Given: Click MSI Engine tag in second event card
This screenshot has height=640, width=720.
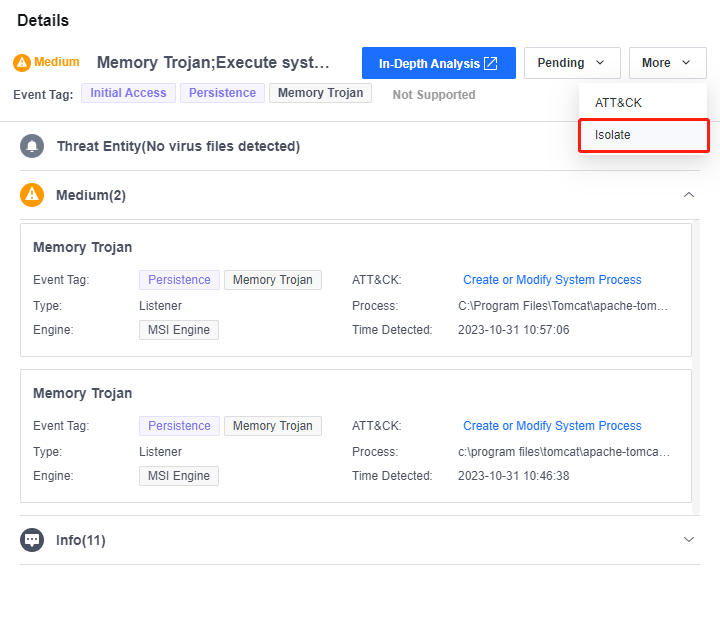Looking at the screenshot, I should pyautogui.click(x=179, y=476).
